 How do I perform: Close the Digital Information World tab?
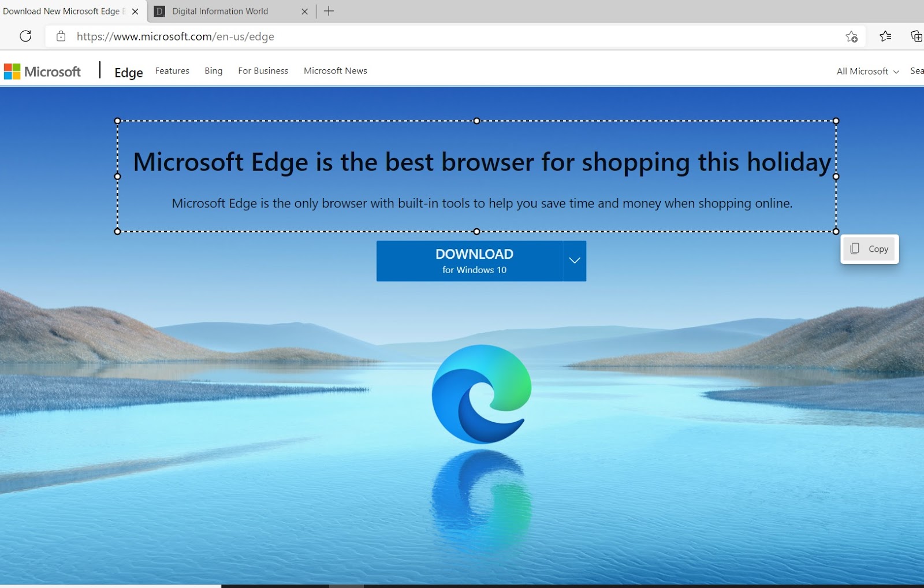(305, 11)
